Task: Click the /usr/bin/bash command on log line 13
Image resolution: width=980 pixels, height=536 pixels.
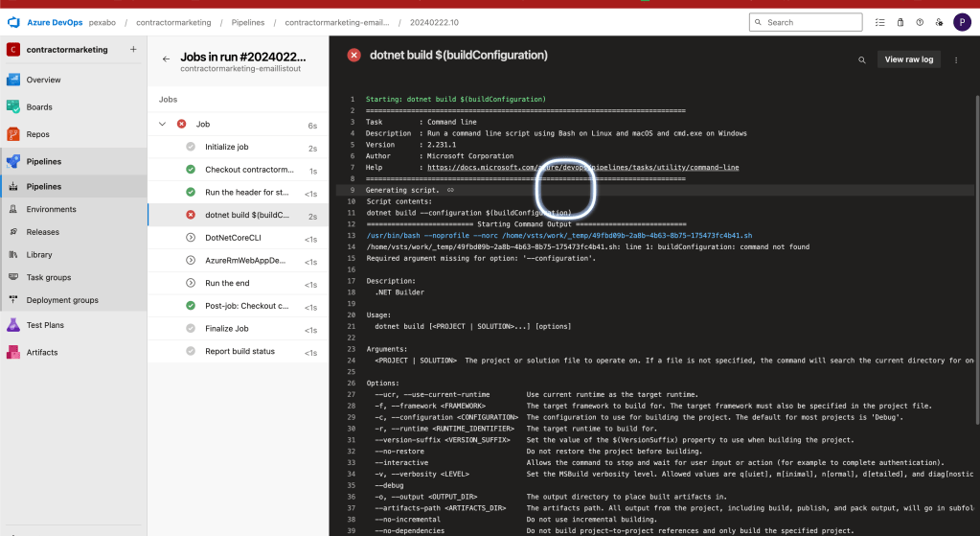Action: tap(558, 236)
